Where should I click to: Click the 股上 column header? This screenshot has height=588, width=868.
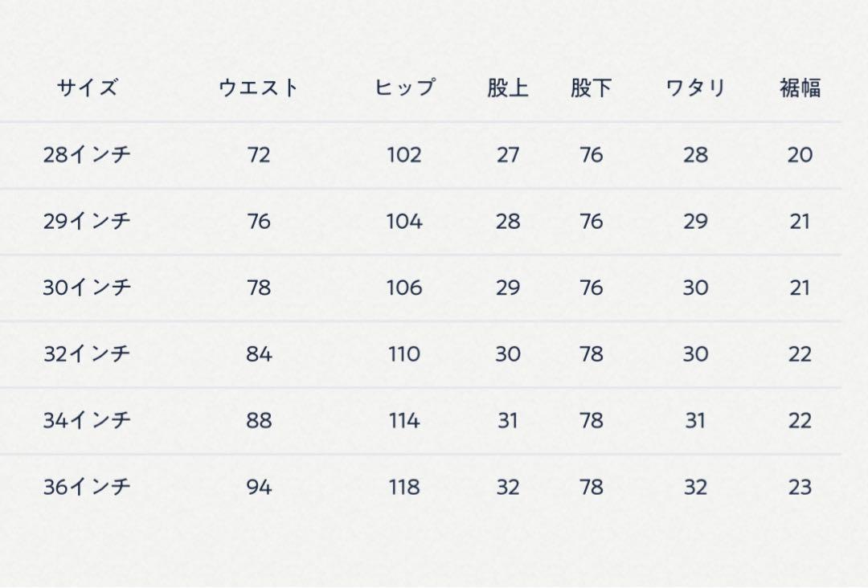pos(508,88)
